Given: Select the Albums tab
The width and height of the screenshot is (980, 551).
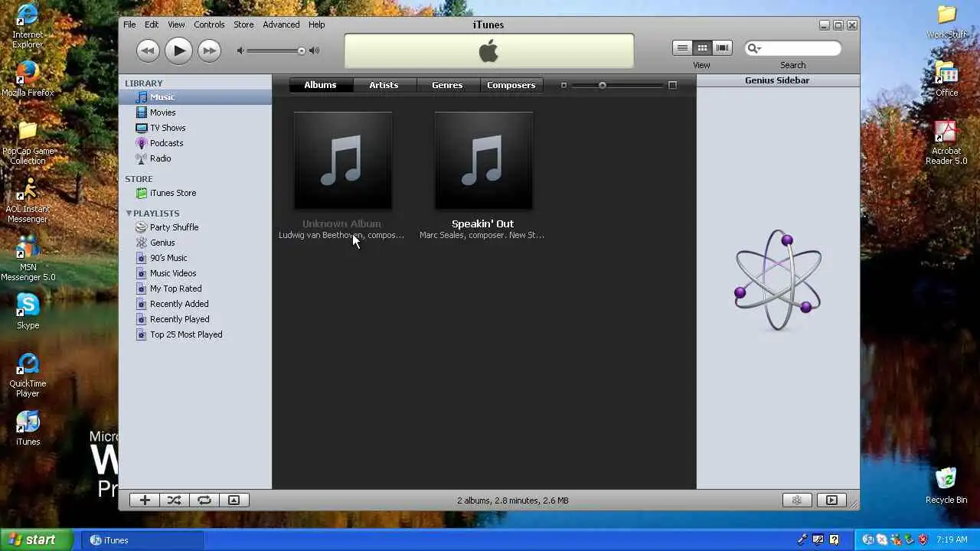Looking at the screenshot, I should click(320, 85).
